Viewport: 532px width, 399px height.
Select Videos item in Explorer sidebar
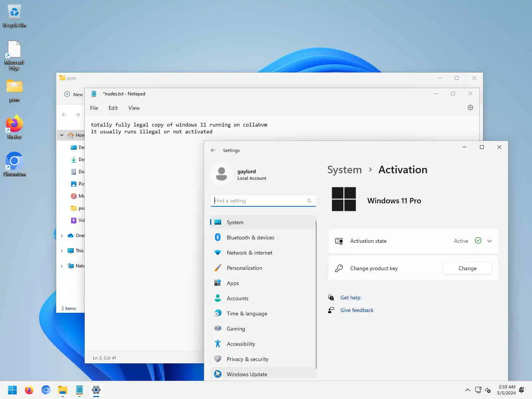[77, 220]
